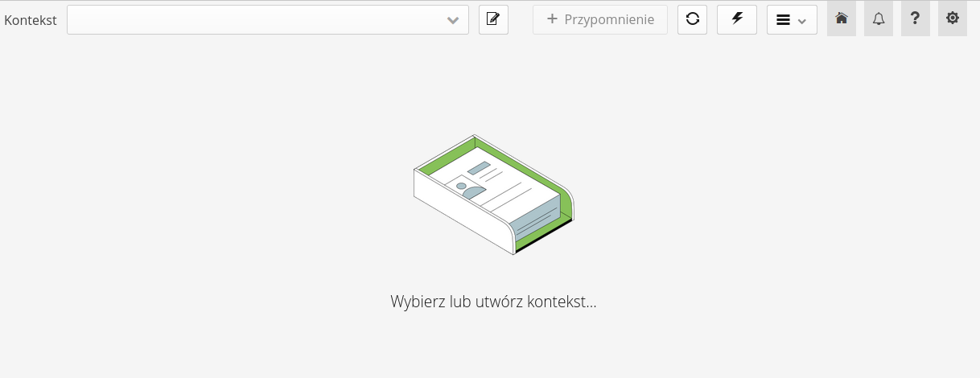The image size is (980, 378).
Task: Click the 'Wybierz lub utwórz kontekst...' message
Action: pyautogui.click(x=492, y=302)
